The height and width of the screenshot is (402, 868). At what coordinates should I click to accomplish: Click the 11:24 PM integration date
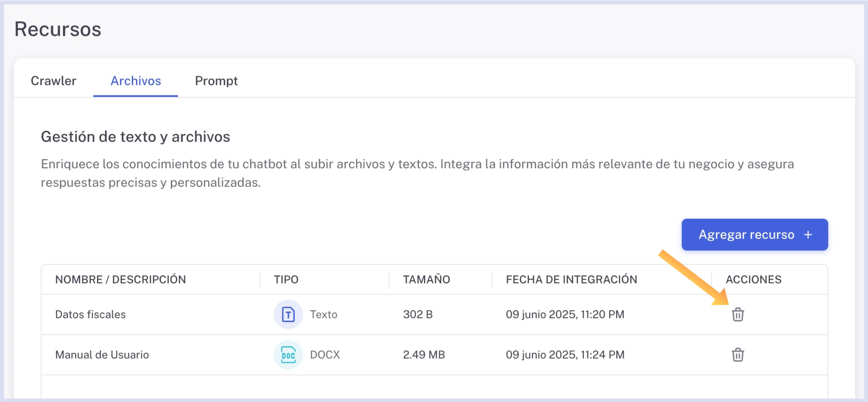pos(565,354)
